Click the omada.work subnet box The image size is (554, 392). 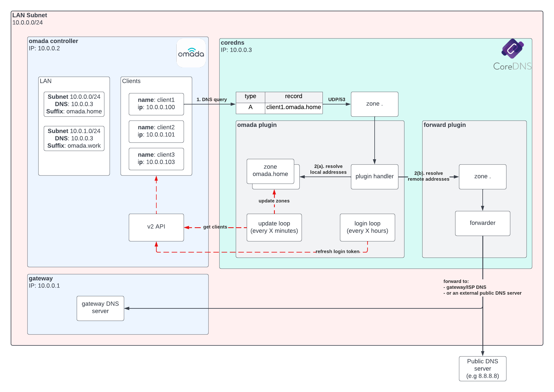[x=74, y=138]
